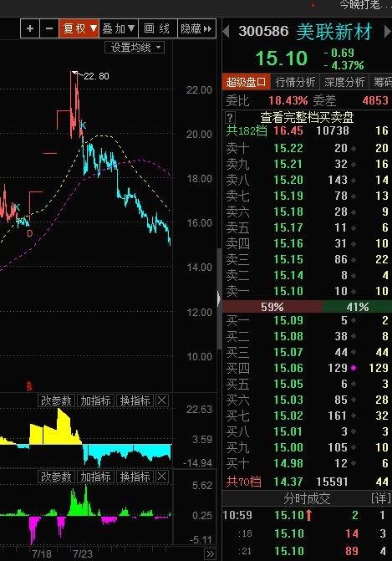Click 改参数 in first indicator panel

pos(56,400)
